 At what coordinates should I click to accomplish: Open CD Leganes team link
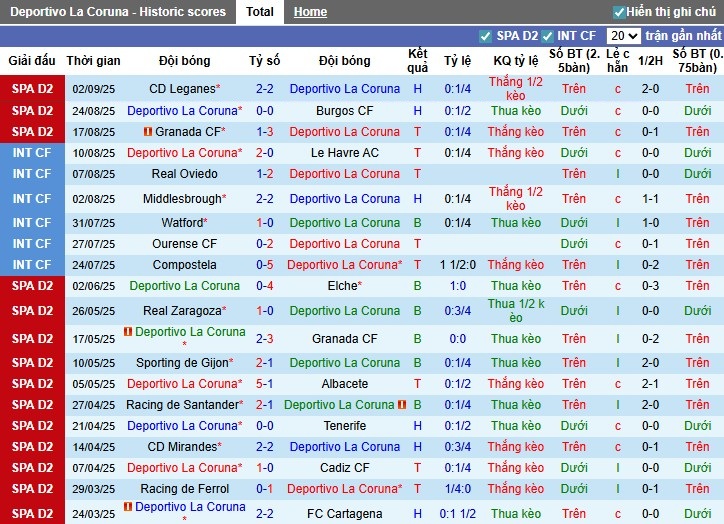185,88
